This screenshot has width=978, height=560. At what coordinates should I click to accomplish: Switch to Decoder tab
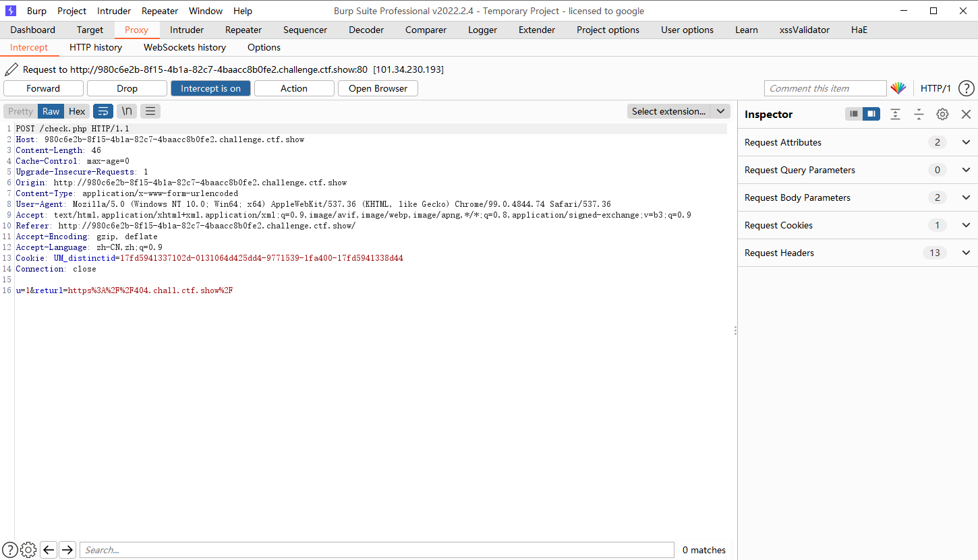click(x=366, y=30)
